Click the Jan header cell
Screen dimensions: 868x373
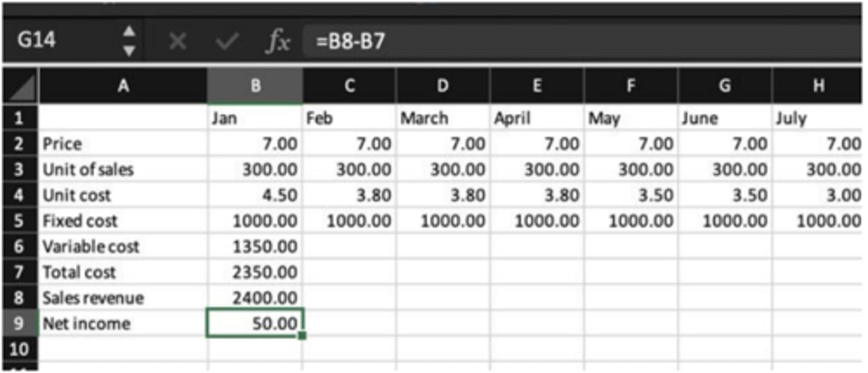(x=255, y=118)
